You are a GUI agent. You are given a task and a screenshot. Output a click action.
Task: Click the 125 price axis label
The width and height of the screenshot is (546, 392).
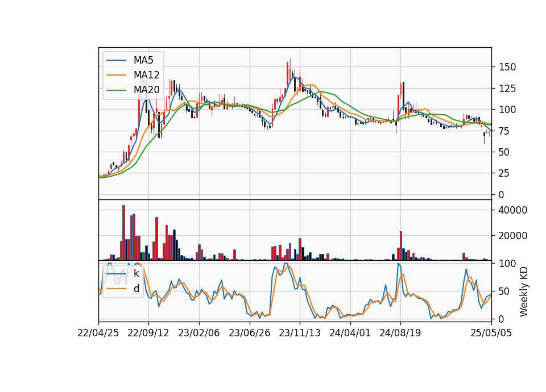(507, 89)
